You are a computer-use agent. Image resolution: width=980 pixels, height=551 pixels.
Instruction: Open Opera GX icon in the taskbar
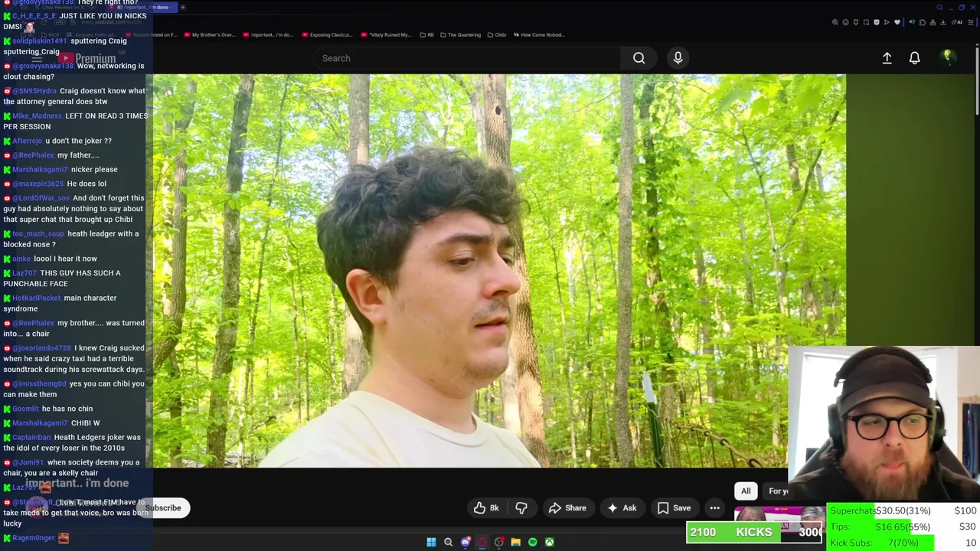point(482,542)
